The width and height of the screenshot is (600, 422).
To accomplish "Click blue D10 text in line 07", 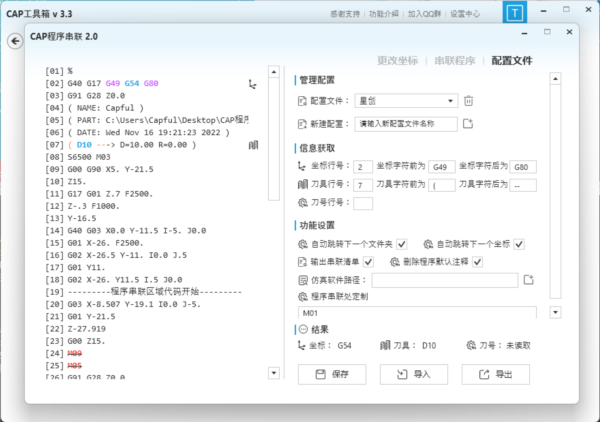I will click(84, 145).
